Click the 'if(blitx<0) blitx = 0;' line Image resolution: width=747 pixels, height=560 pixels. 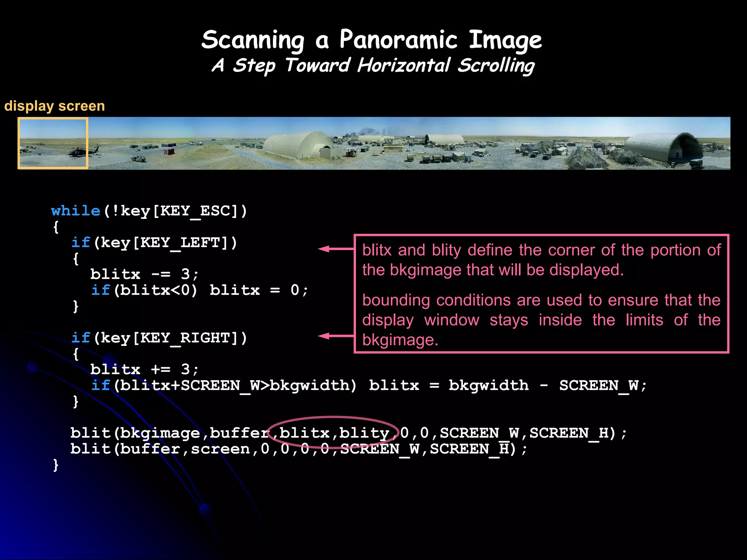pos(200,290)
